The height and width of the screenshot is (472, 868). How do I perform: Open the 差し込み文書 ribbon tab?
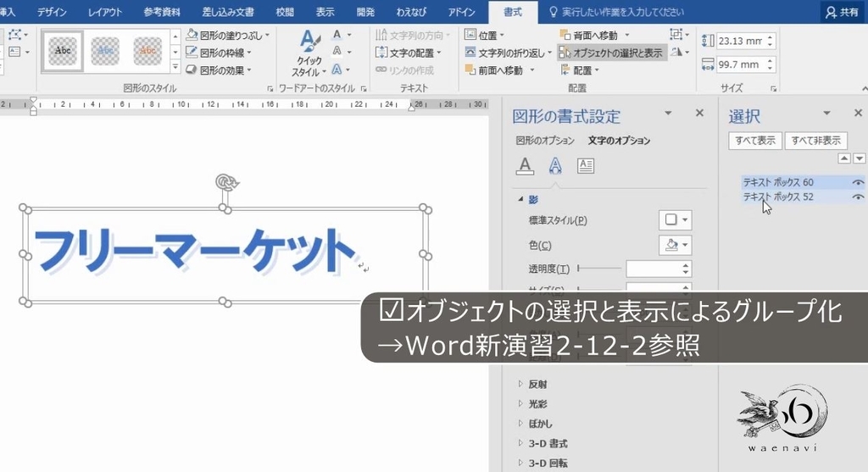click(228, 12)
